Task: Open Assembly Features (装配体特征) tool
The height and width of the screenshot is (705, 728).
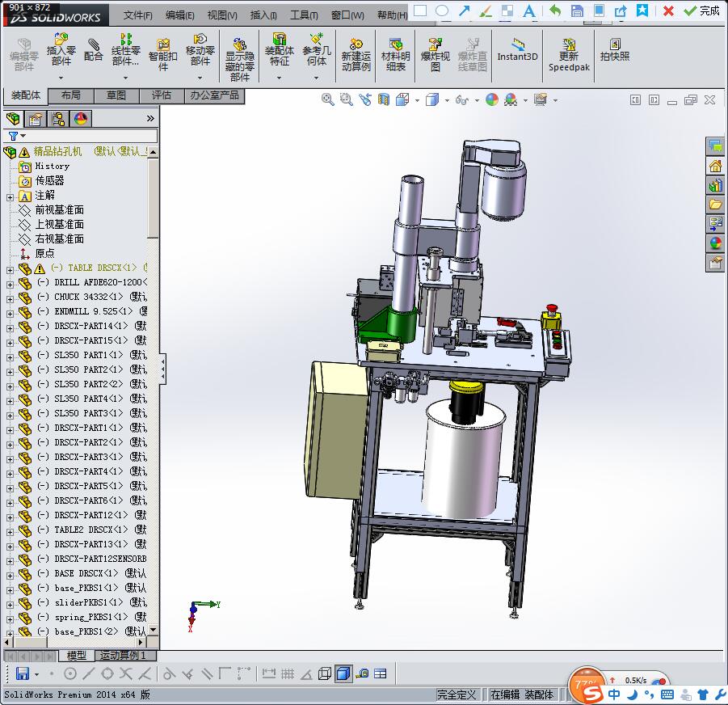Action: tap(279, 50)
